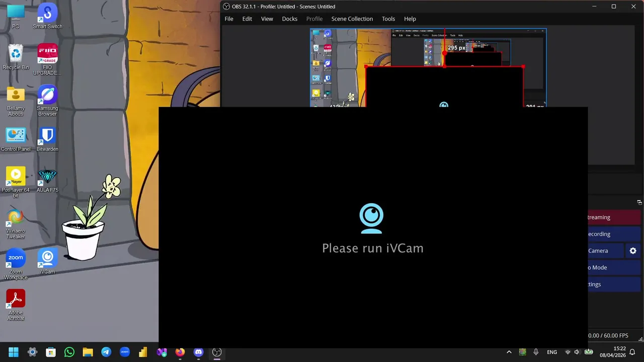Click the OBS Studio taskbar icon
The image size is (644, 362).
(217, 352)
